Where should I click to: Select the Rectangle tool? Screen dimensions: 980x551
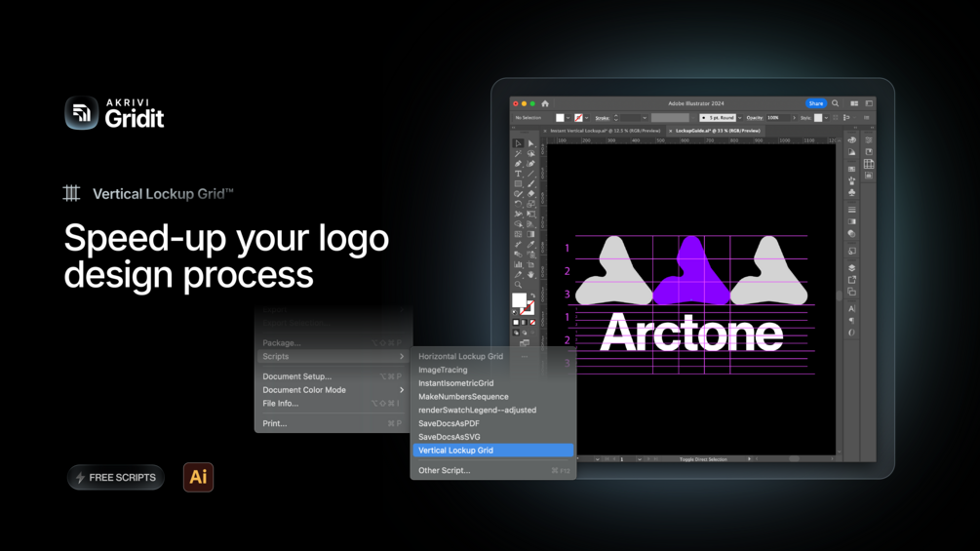click(518, 183)
